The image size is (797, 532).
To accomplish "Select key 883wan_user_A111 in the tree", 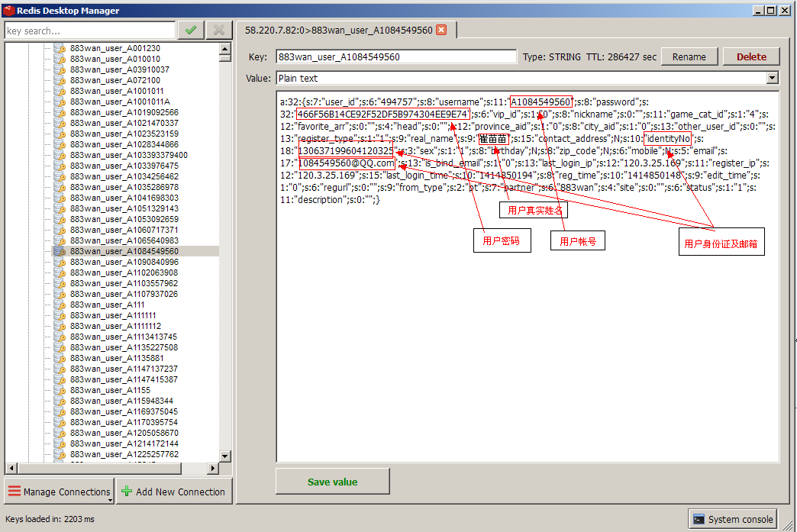I will (x=107, y=305).
